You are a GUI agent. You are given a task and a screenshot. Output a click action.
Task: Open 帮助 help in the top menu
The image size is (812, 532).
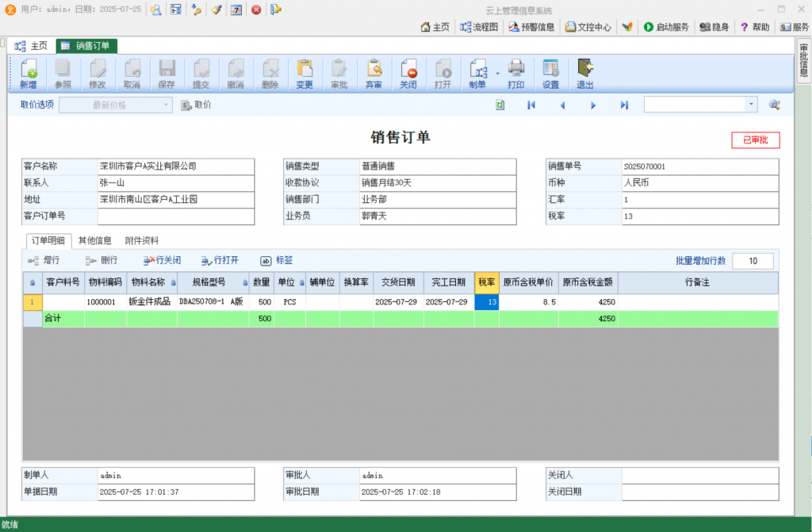click(x=755, y=27)
